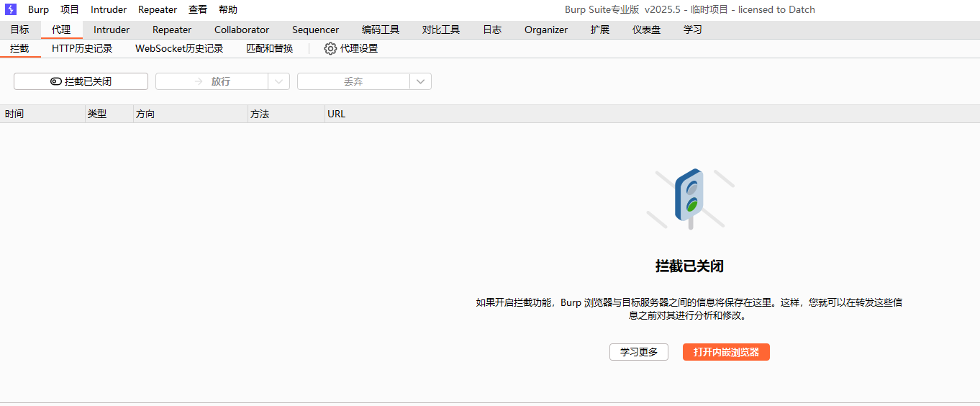
Task: Switch to the 编码工具 tab
Action: click(381, 30)
